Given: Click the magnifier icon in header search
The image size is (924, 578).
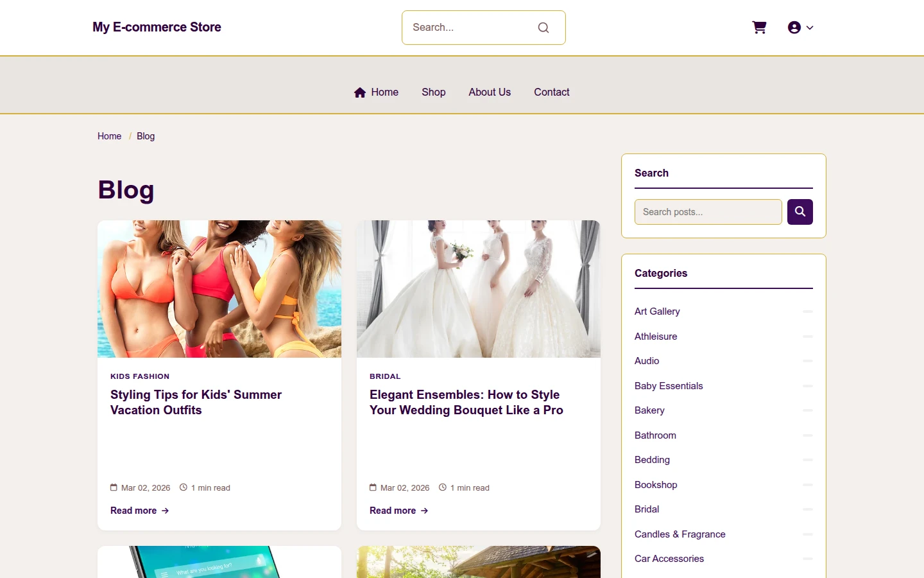Looking at the screenshot, I should tap(543, 28).
